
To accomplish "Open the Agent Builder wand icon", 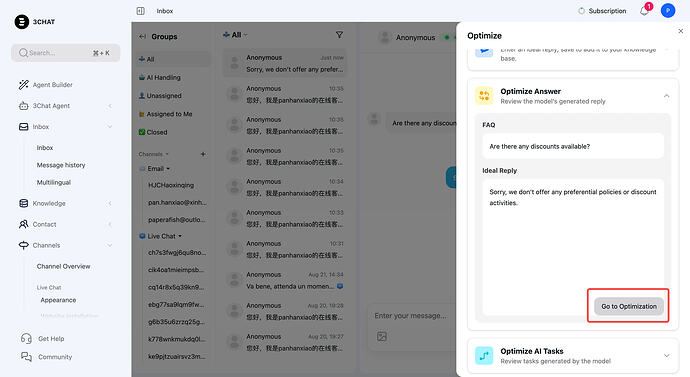I will click(x=24, y=84).
